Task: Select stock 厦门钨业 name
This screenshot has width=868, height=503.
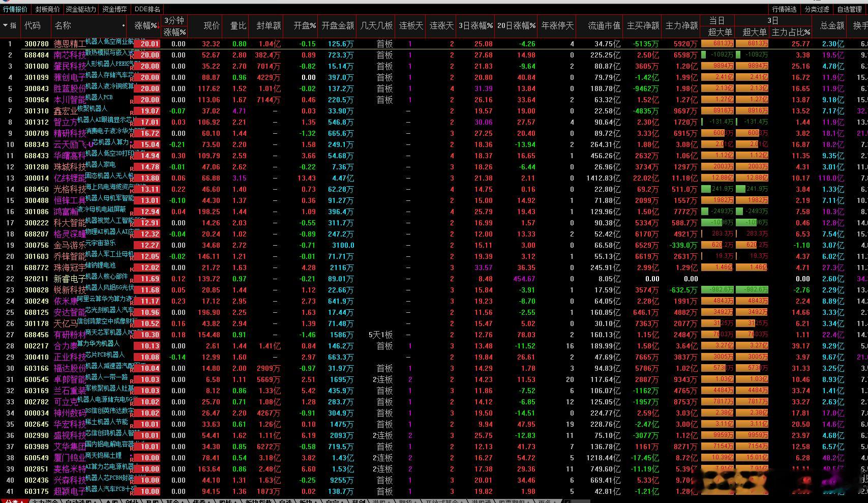Action: click(69, 458)
